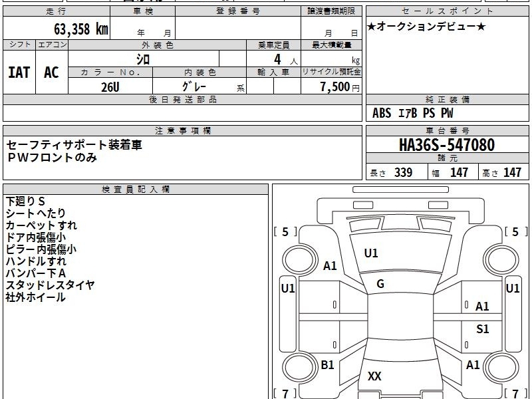Click the header 注意事項欄
Viewport: 532px width, 399px height.
pyautogui.click(x=182, y=130)
